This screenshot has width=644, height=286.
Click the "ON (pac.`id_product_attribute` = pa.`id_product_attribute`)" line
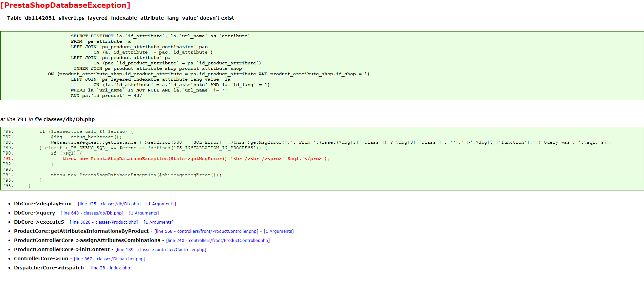[x=177, y=63]
